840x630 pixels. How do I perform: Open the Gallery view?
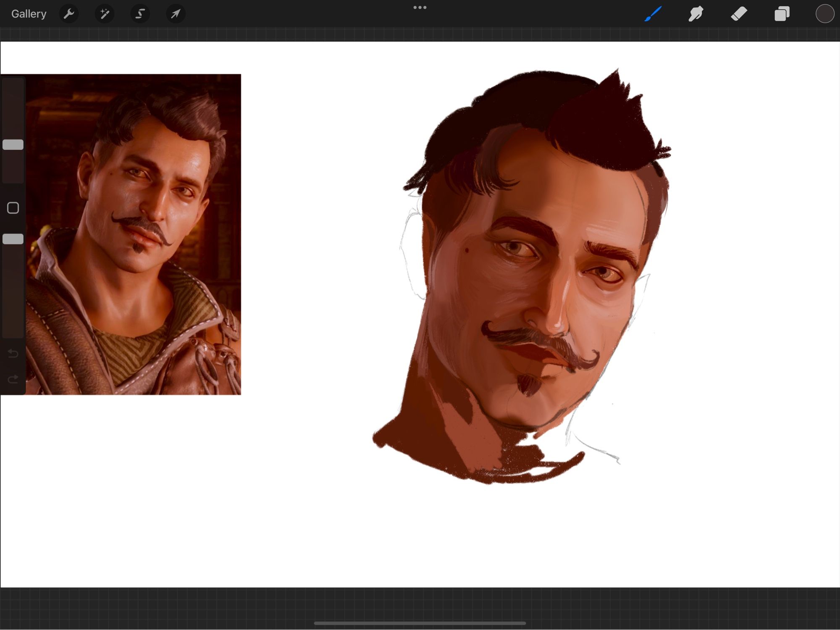tap(29, 14)
